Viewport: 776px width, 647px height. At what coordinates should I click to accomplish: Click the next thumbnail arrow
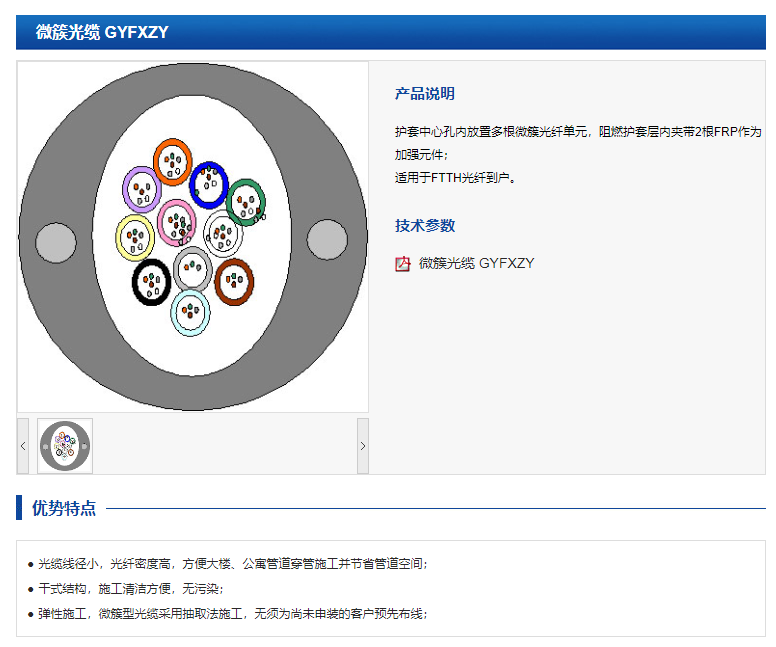point(362,446)
